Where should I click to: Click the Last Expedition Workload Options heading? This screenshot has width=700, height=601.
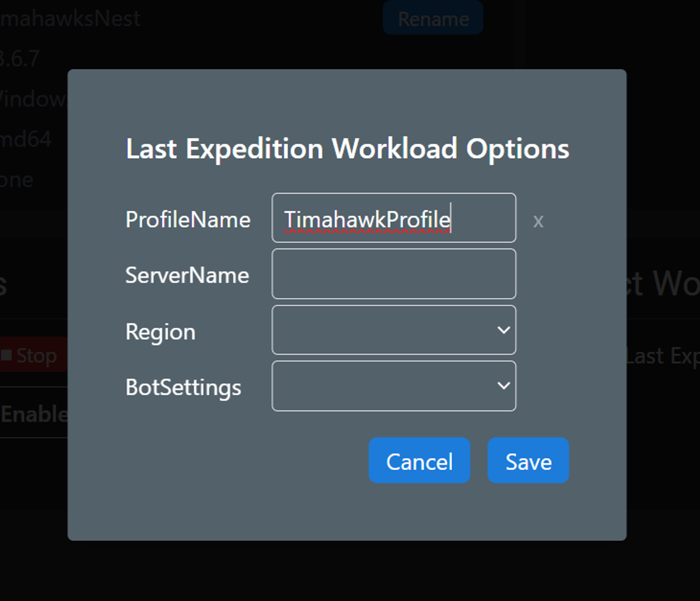click(x=348, y=149)
